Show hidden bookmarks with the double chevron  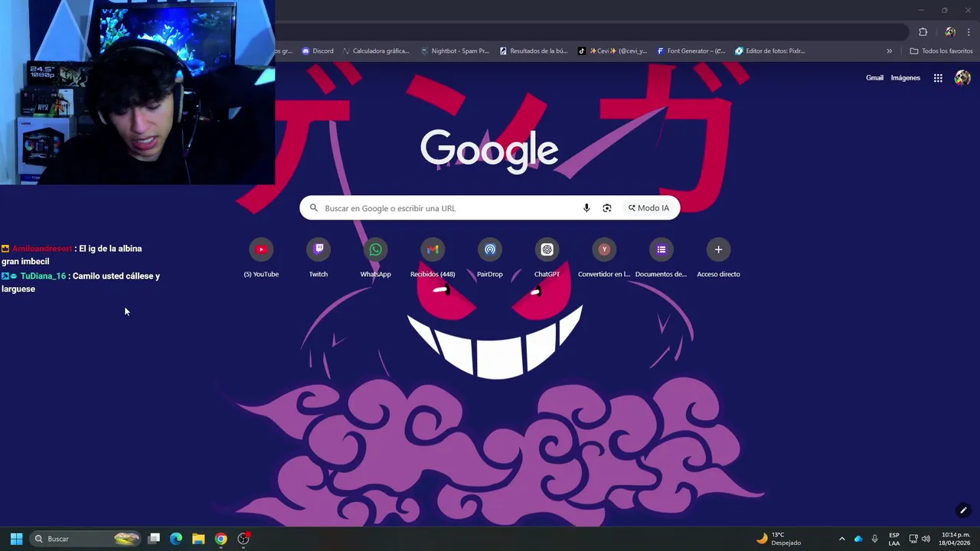(890, 51)
